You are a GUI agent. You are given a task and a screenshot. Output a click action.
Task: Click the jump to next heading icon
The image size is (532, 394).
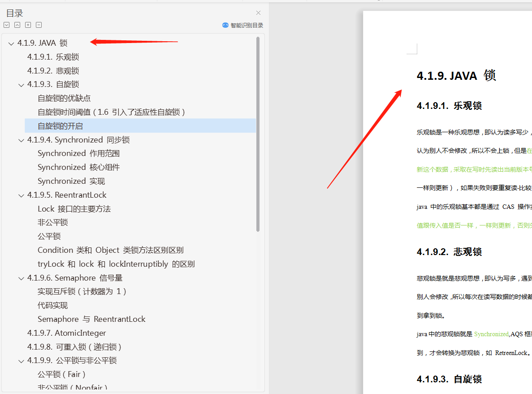6,25
